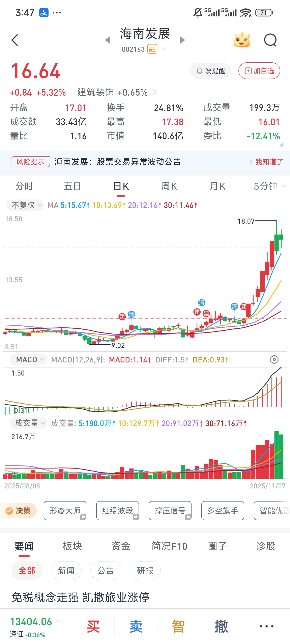290x644 pixels.
Task: Tap the 决策 decision badge
Action: [19, 511]
